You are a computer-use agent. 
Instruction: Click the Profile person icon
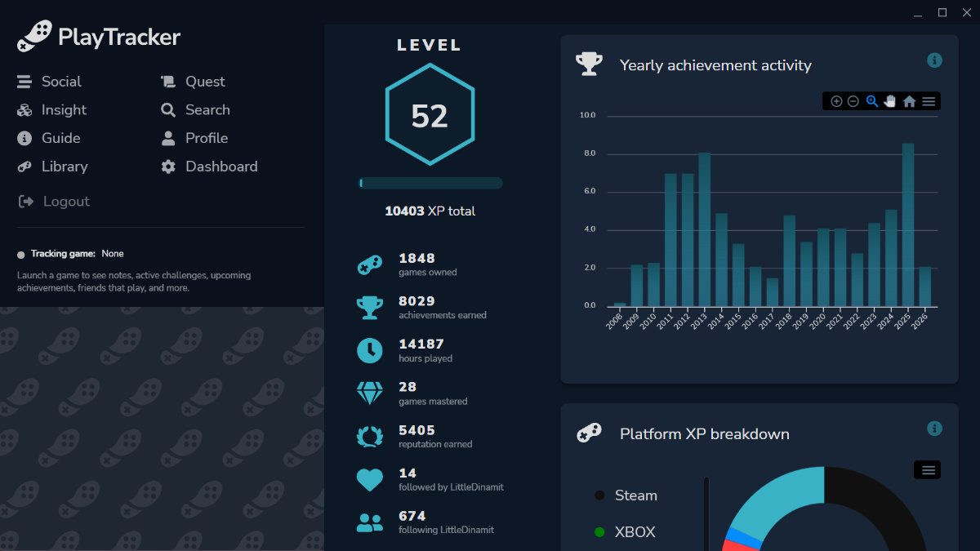point(168,138)
